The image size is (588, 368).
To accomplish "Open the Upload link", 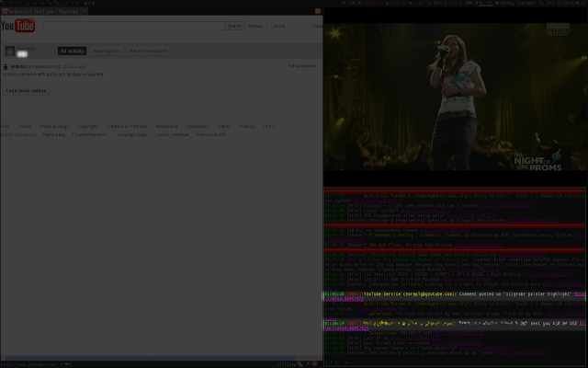I will click(277, 26).
